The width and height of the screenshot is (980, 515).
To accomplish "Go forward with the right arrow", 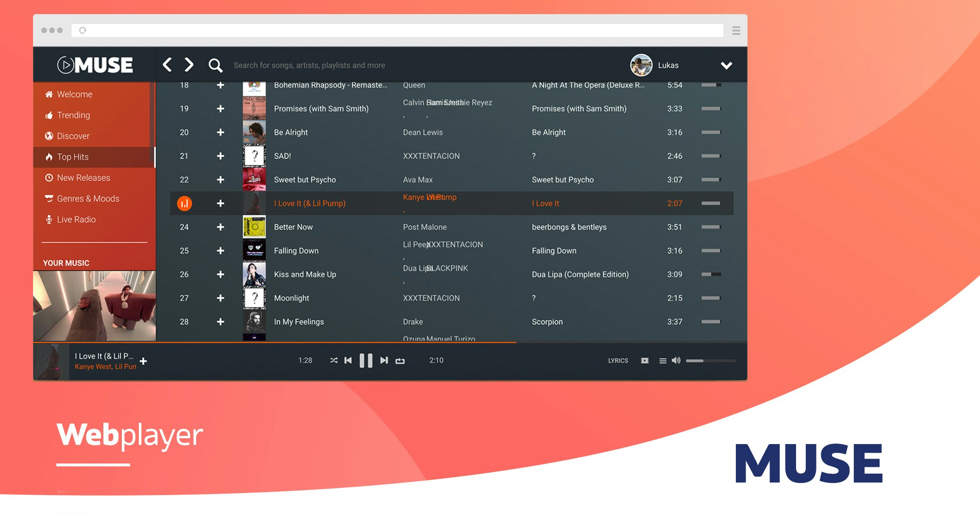I will tap(189, 65).
